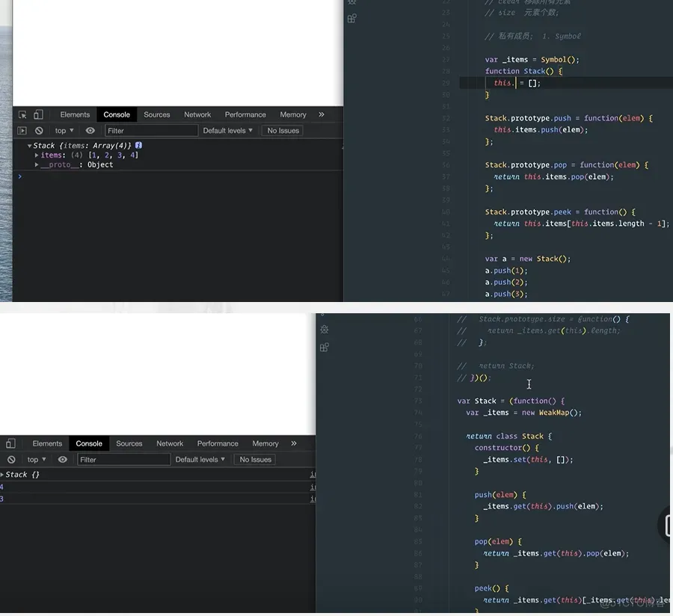Click the comment '// 私有成员: 1. Symbol'

coord(532,36)
